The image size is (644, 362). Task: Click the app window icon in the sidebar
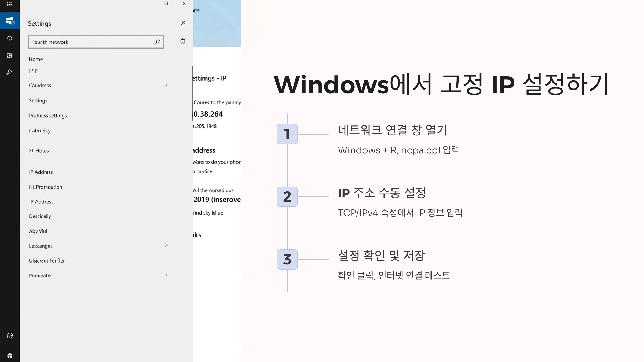point(10,56)
